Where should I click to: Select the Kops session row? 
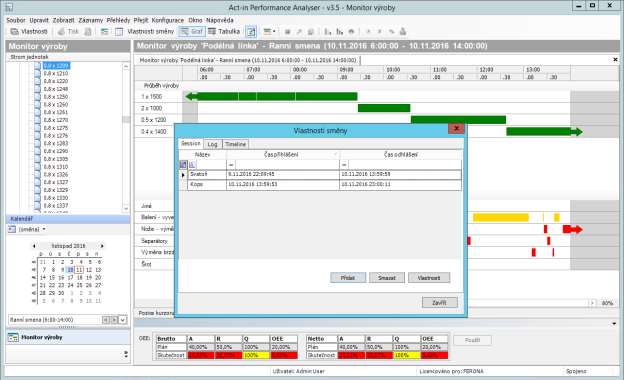[324, 185]
